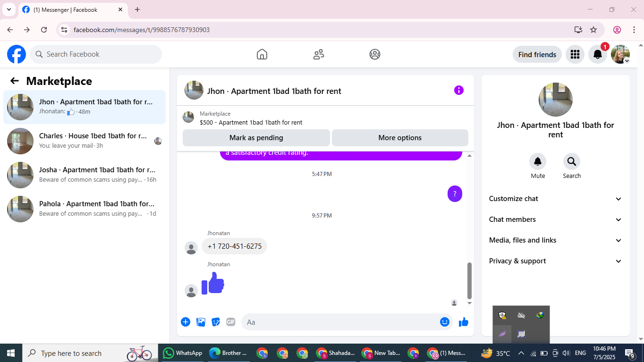Click install app icon in address bar
The width and height of the screenshot is (644, 362).
tap(578, 30)
